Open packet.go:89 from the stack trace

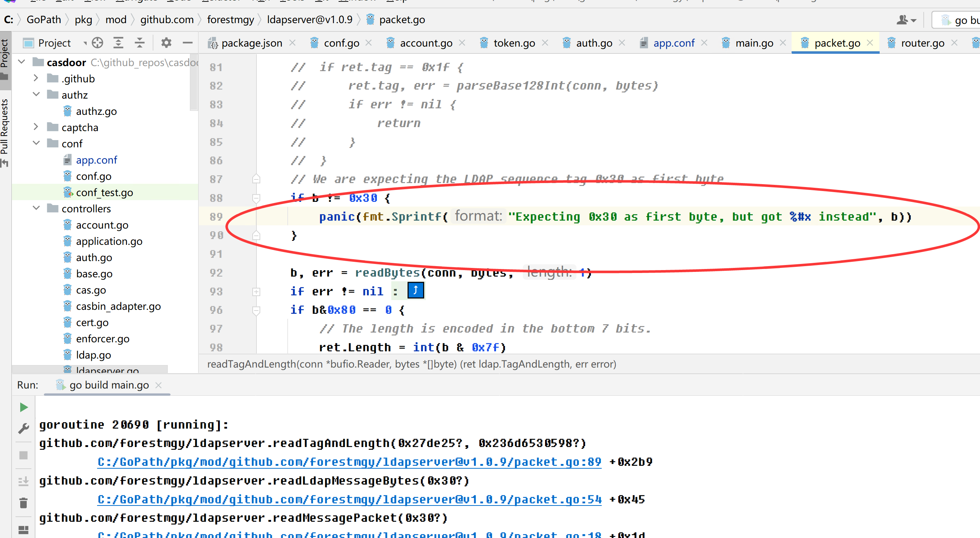[x=349, y=462]
